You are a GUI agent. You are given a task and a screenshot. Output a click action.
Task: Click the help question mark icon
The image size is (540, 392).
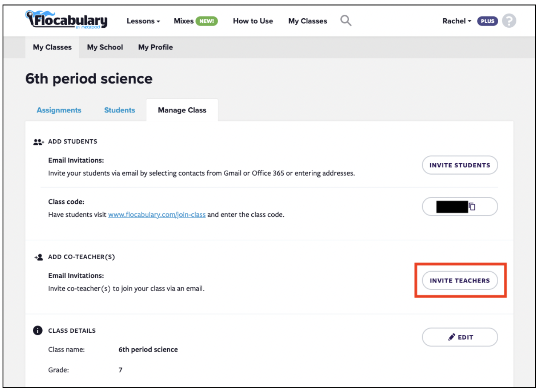(509, 21)
